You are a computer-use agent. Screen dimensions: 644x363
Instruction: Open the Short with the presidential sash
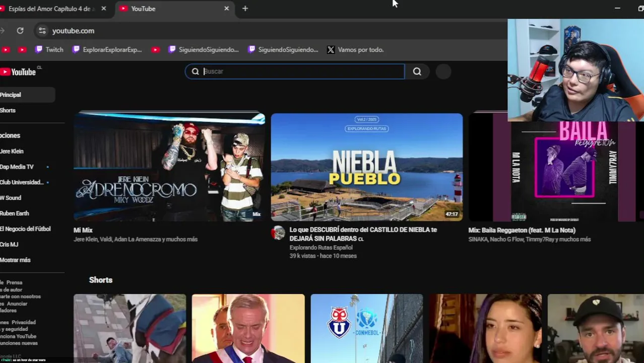(x=248, y=329)
